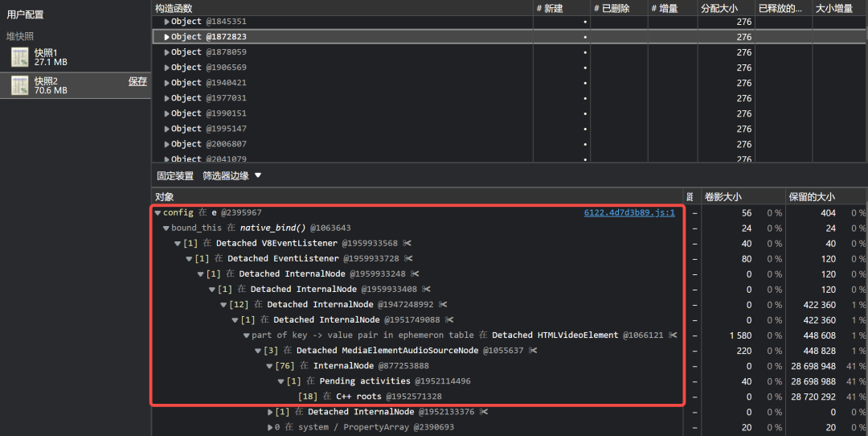This screenshot has height=436, width=868.
Task: Expand Object @1872823 row
Action: coord(166,36)
